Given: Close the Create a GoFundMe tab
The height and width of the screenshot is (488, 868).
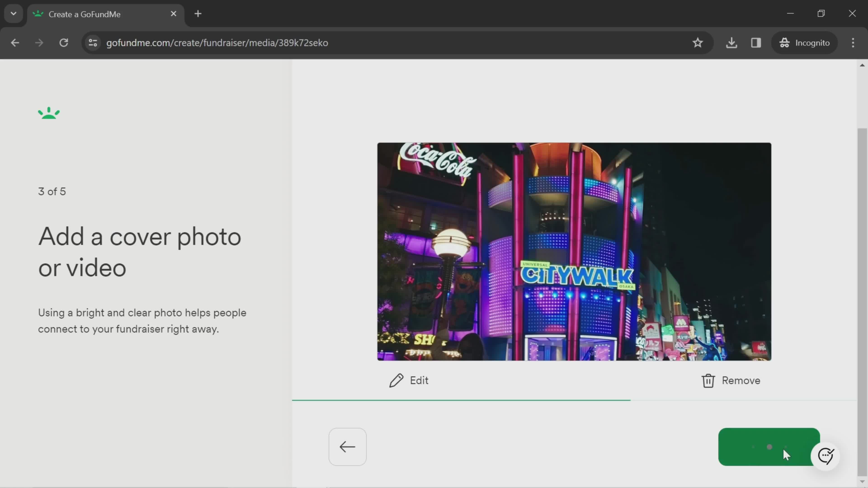Looking at the screenshot, I should (174, 14).
